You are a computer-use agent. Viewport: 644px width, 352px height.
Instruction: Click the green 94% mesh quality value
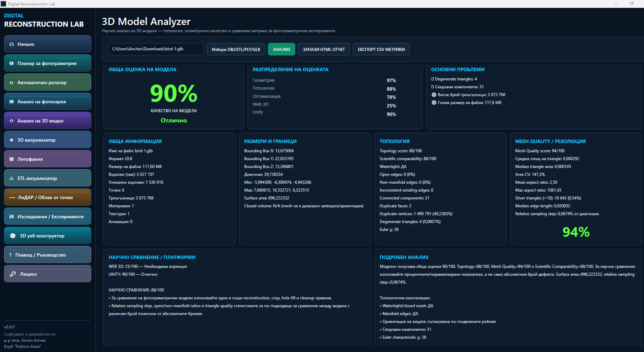[576, 232]
